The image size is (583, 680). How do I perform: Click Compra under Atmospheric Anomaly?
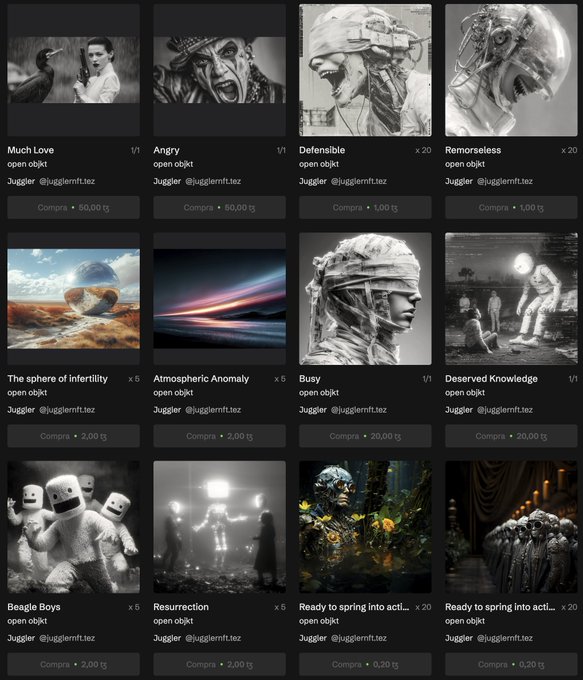tap(219, 436)
